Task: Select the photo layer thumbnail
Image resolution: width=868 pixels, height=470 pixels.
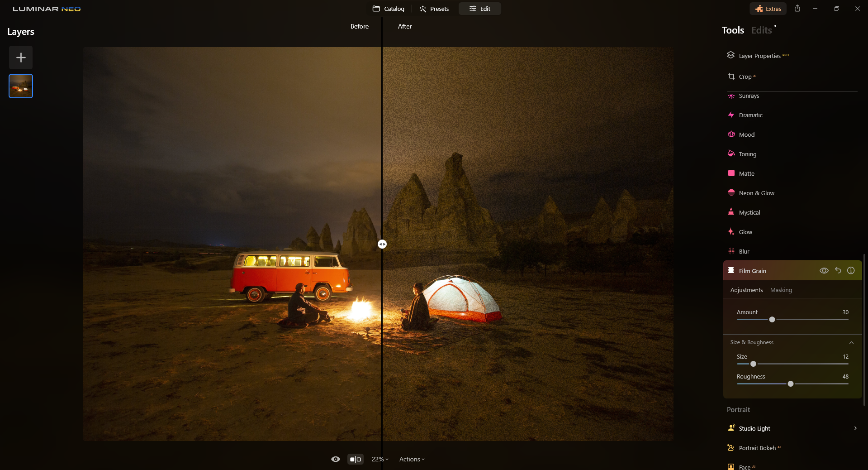Action: pyautogui.click(x=21, y=86)
